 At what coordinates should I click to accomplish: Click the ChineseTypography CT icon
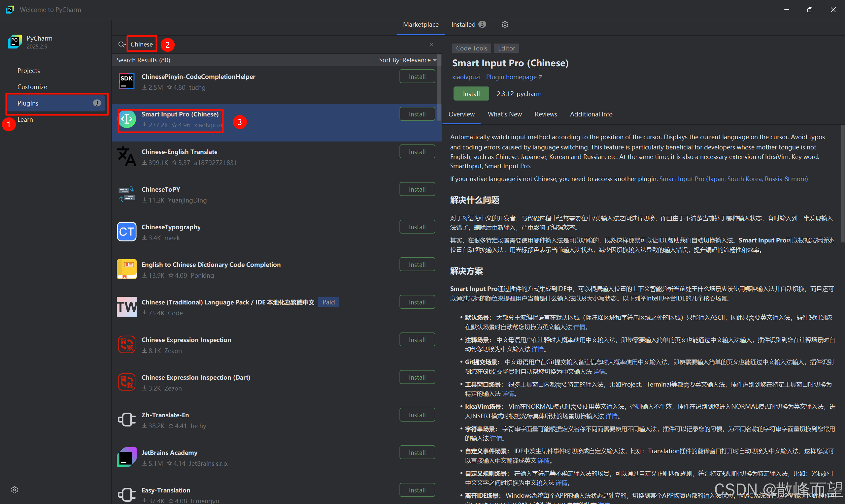tap(126, 232)
